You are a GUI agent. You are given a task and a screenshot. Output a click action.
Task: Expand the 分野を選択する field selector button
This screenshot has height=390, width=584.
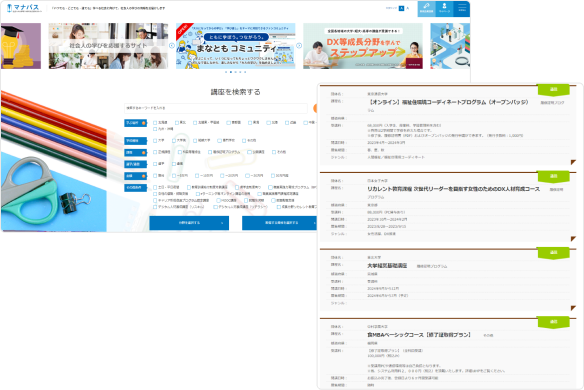(x=189, y=223)
